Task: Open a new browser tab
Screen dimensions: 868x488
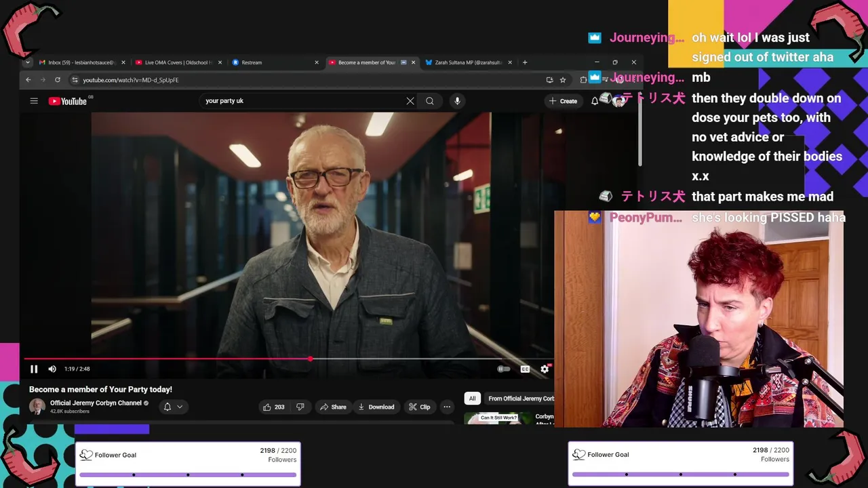Action: pyautogui.click(x=525, y=62)
